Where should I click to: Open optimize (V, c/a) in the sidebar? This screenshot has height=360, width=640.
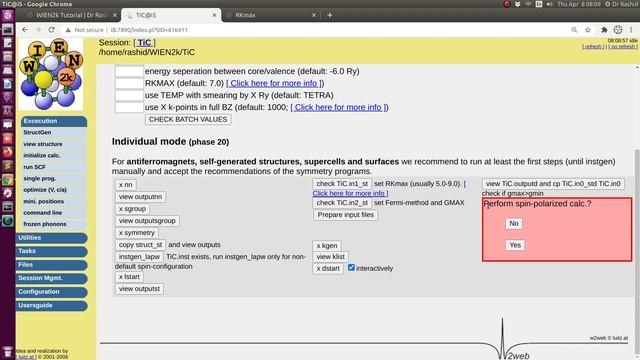coord(45,190)
